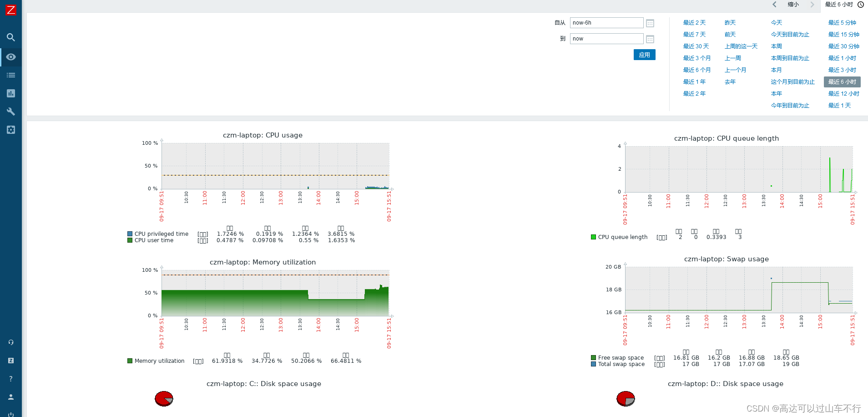Select 去年 time range

tap(730, 82)
